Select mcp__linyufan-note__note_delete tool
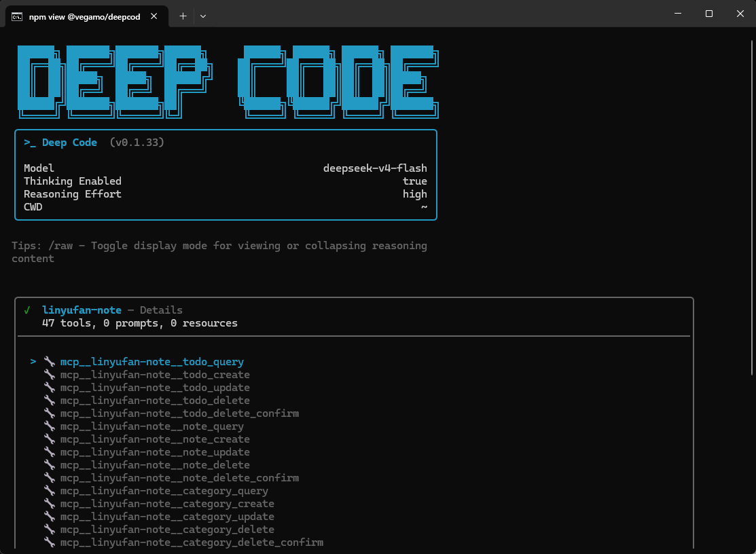This screenshot has height=554, width=756. [x=155, y=465]
